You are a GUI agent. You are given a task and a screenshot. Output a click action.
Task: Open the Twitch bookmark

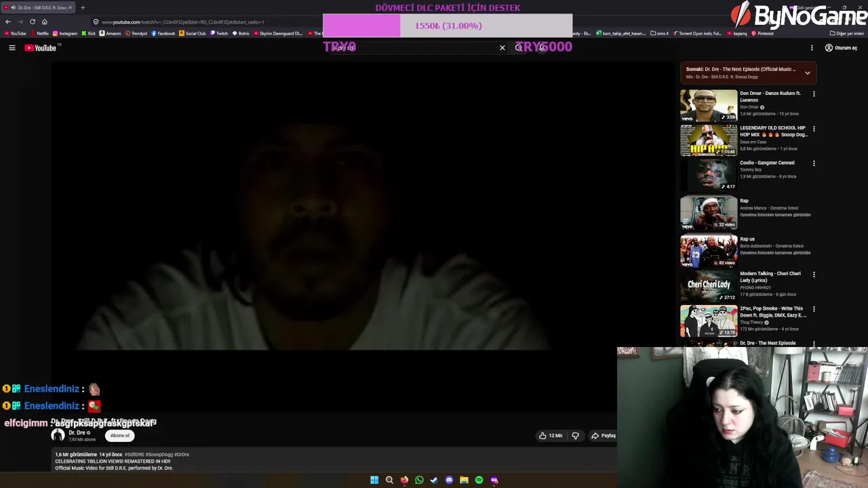[x=219, y=33]
